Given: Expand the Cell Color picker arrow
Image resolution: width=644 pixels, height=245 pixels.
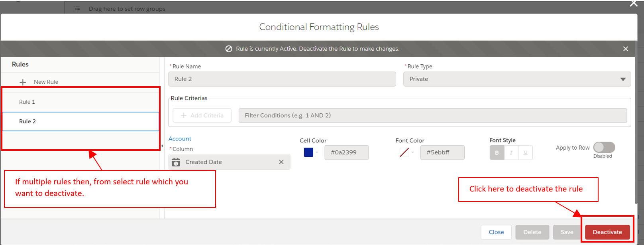Looking at the screenshot, I should [x=317, y=152].
